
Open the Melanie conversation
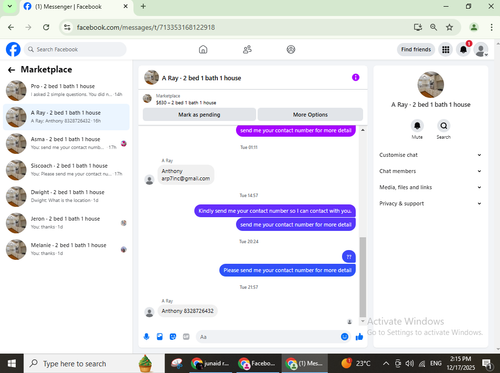tap(66, 249)
